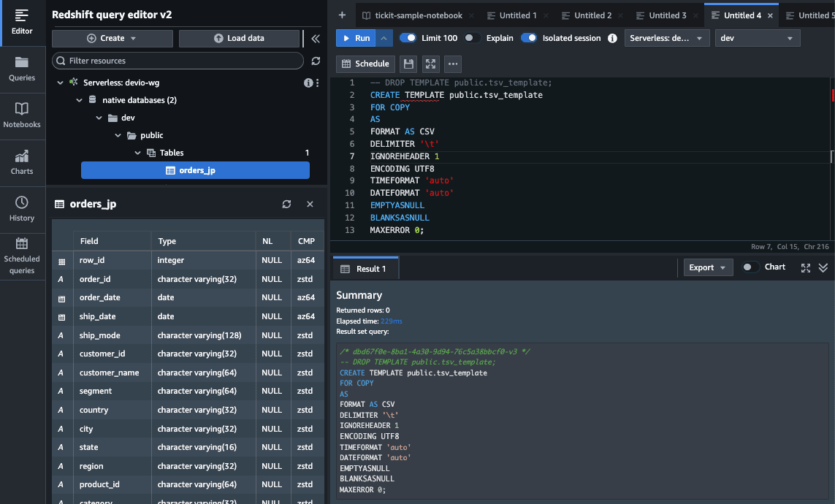This screenshot has width=835, height=504.
Task: Collapse the Serverless: devio-wg node
Action: pos(60,83)
